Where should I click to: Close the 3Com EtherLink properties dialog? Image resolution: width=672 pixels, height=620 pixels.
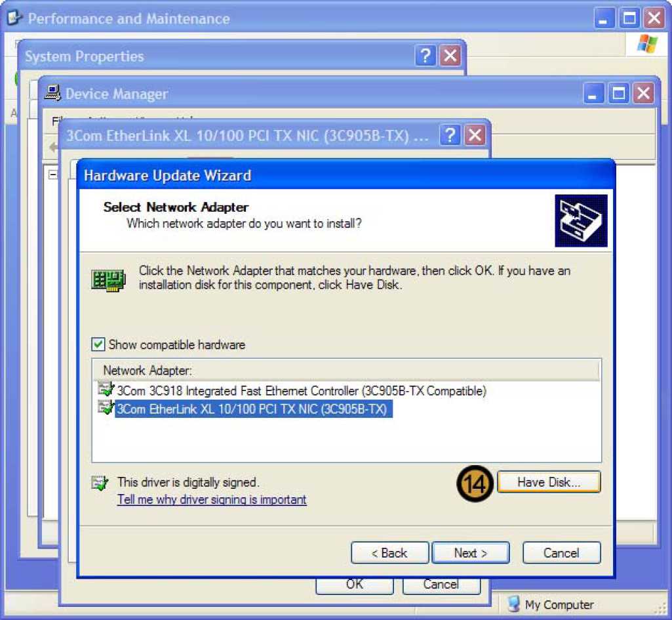coord(475,136)
